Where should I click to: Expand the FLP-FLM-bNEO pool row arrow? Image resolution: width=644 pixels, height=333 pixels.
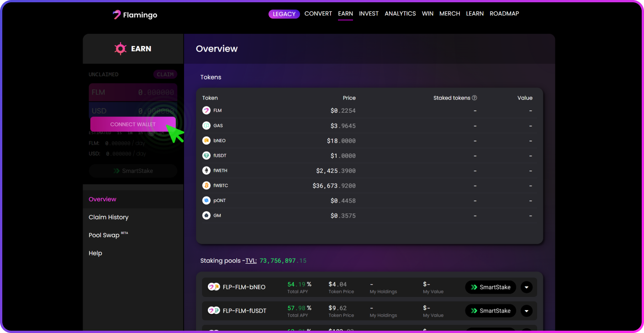(x=527, y=287)
